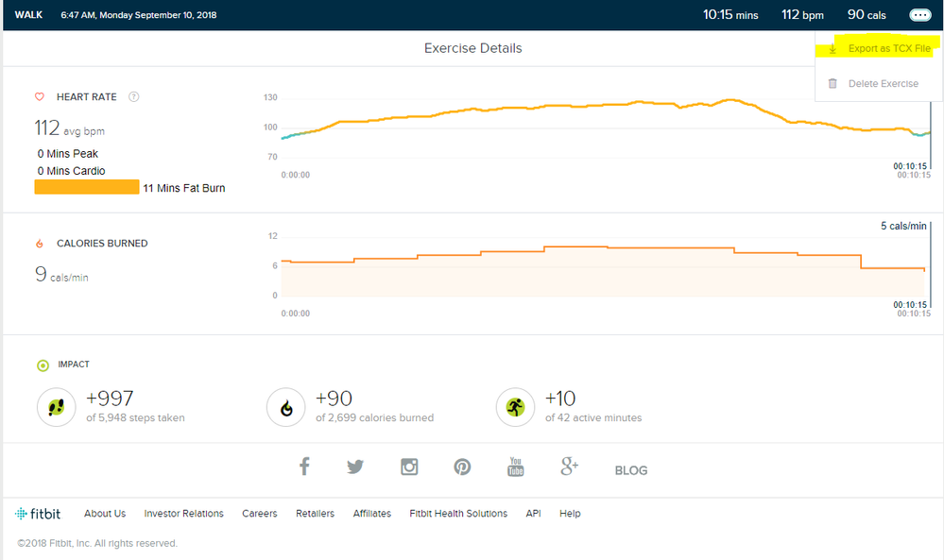Open heart rate help question mark
944x560 pixels.
[x=133, y=97]
